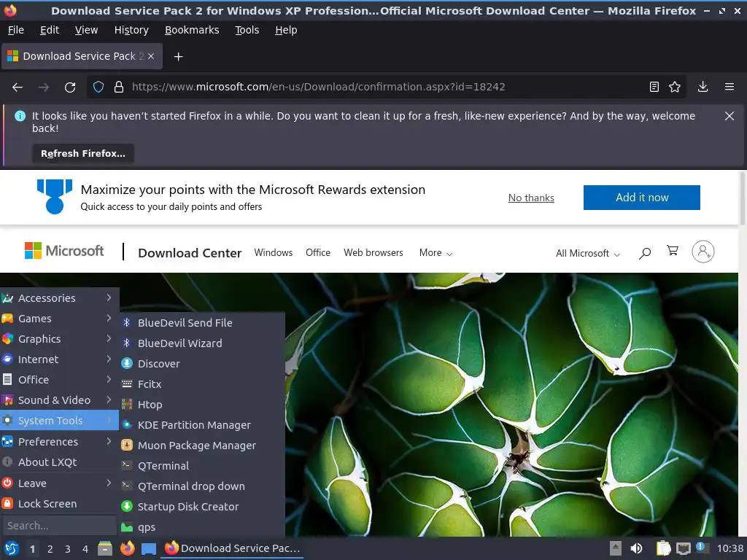Click the LXQt start menu button

click(12, 548)
